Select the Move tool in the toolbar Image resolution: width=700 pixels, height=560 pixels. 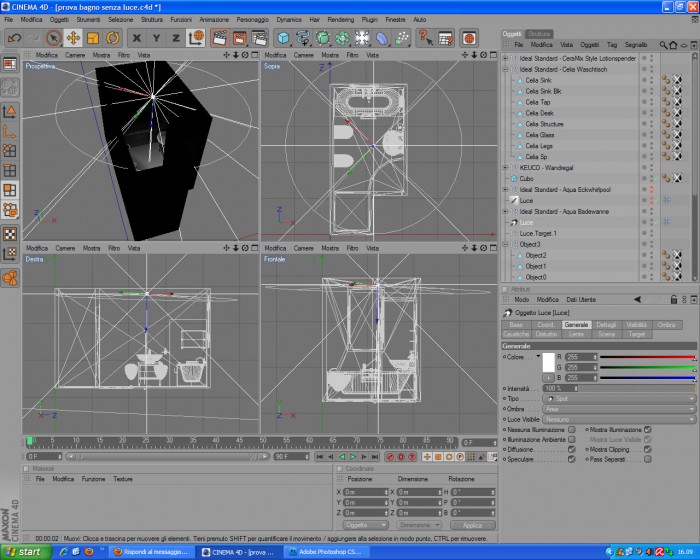73,38
